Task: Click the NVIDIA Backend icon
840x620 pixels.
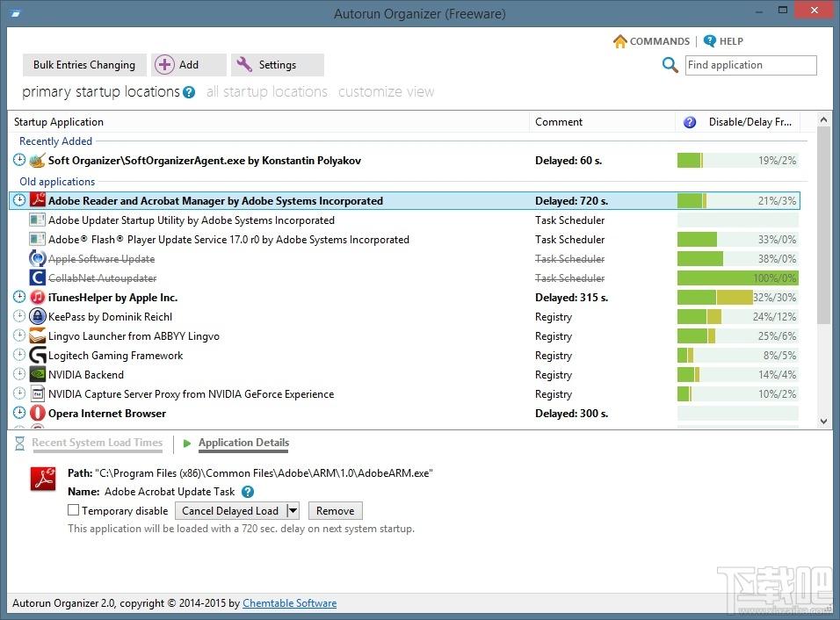Action: pos(37,374)
